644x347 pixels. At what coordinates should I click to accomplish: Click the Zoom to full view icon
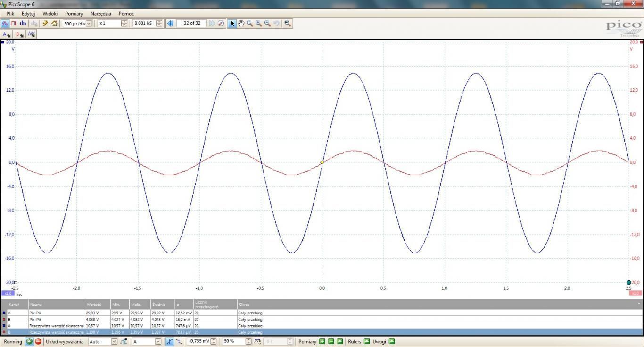[x=288, y=23]
